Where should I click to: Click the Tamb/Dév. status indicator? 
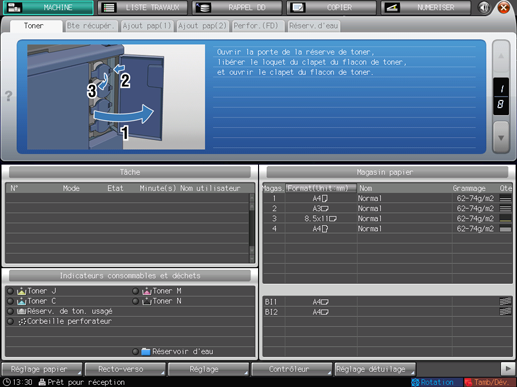490,382
